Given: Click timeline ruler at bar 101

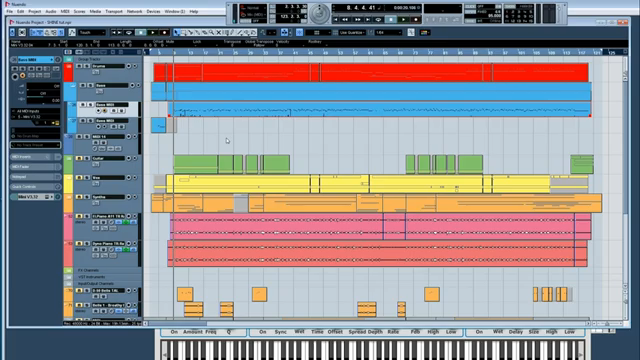Looking at the screenshot, I should coord(521,53).
